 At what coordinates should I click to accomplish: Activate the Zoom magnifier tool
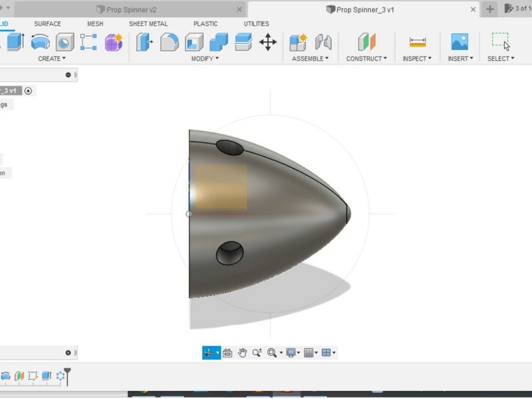(257, 353)
